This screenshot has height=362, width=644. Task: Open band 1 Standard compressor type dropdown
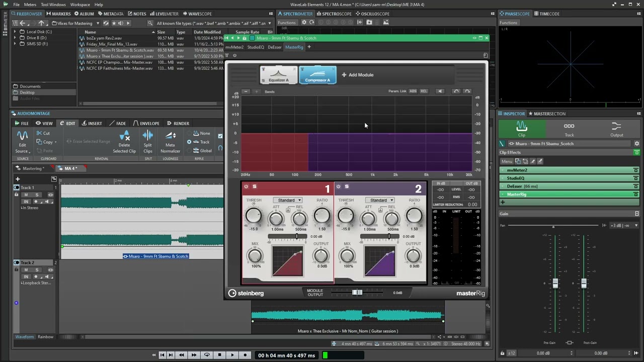coord(288,200)
